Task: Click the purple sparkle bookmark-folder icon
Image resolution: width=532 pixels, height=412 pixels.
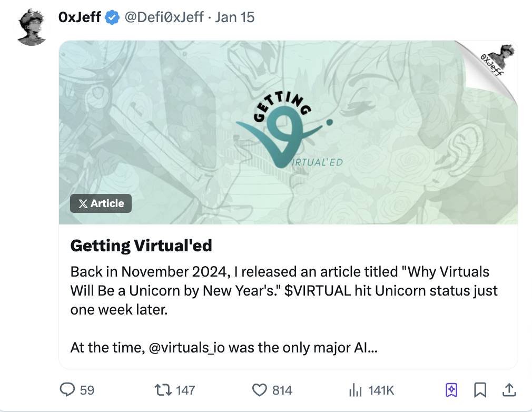Action: coord(451,390)
